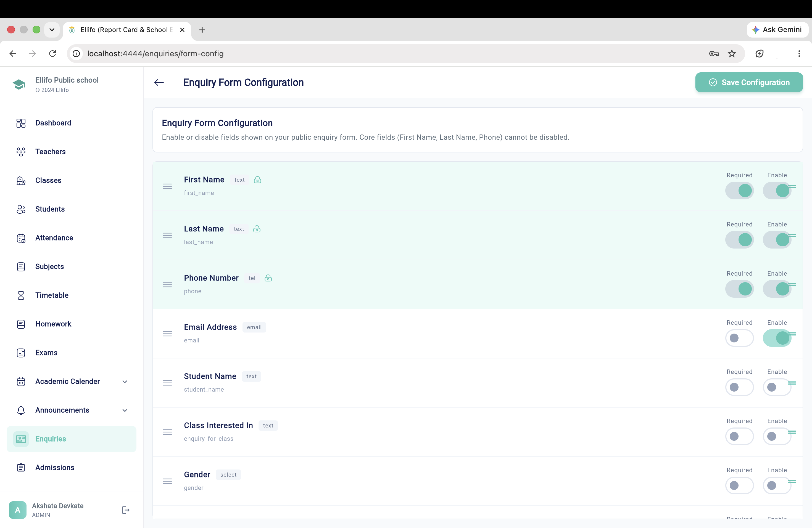Click the Announcements bell icon
This screenshot has width=812, height=528.
pyautogui.click(x=21, y=410)
